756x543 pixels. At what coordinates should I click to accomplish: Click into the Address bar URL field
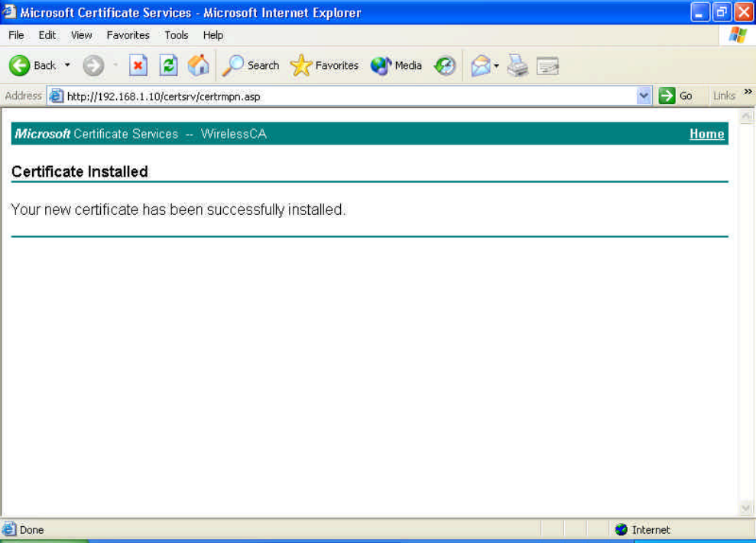tap(349, 96)
